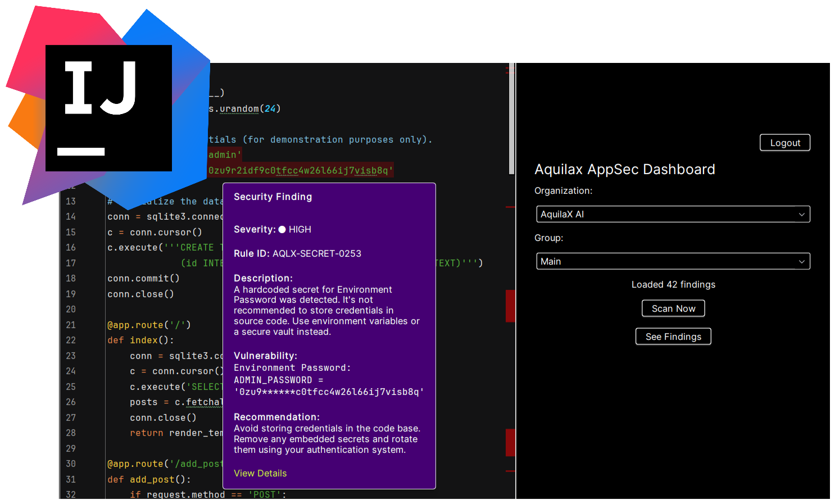The image size is (835, 504).
Task: Expand the Group dropdown set to Main
Action: (x=673, y=261)
